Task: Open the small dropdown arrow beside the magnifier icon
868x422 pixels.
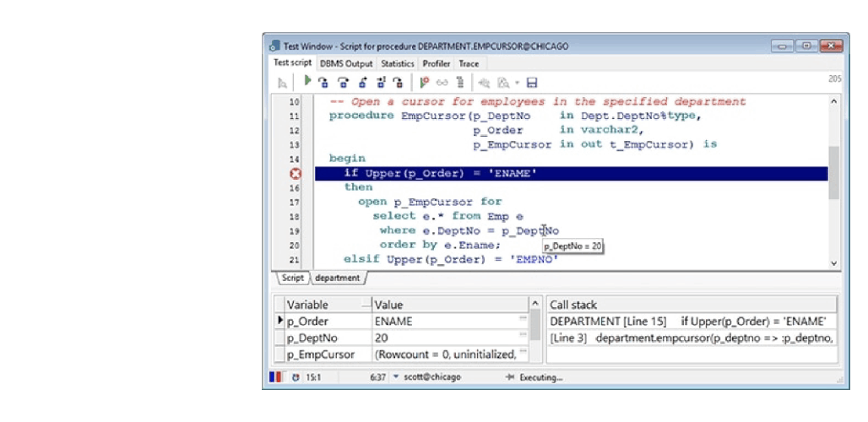Action: (517, 83)
